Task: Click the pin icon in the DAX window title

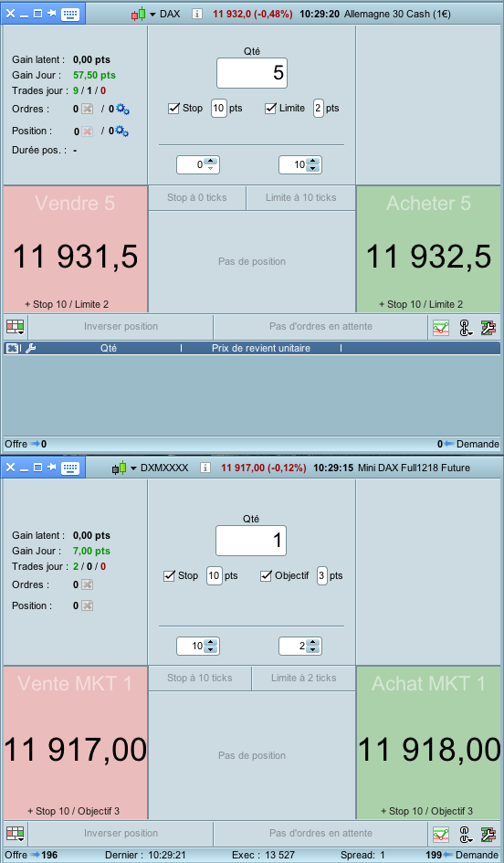Action: coord(52,13)
